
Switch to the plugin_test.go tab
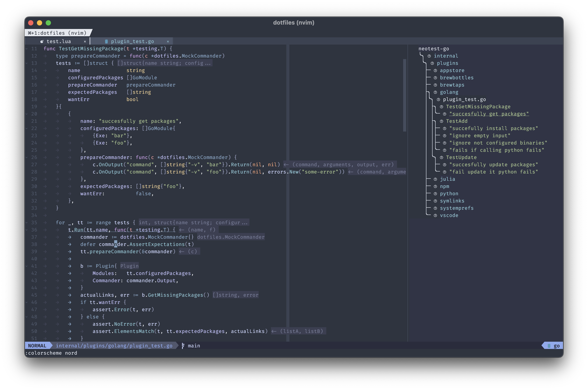coord(132,41)
